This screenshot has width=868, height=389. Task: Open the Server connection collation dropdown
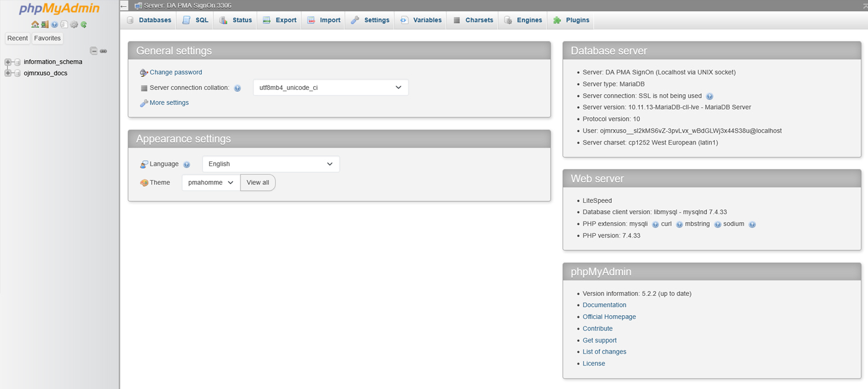(330, 87)
